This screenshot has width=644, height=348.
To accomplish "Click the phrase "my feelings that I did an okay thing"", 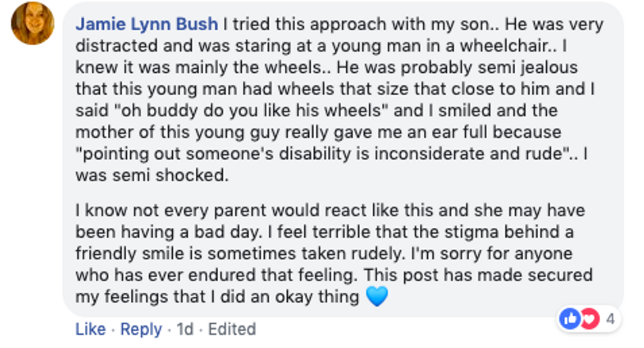I will 218,297.
